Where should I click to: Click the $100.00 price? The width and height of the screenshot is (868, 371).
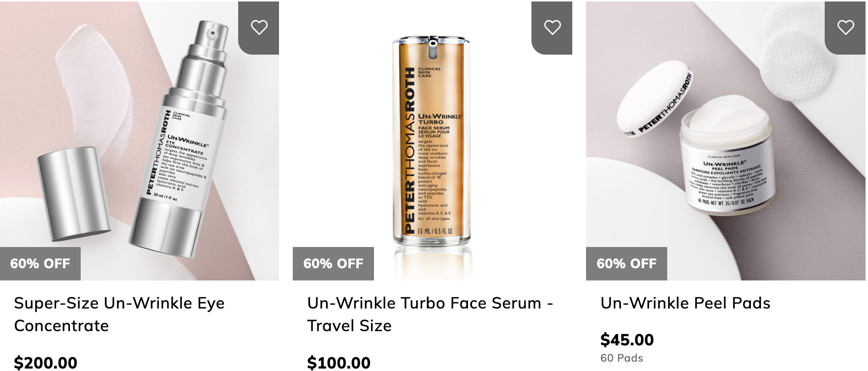pyautogui.click(x=339, y=363)
